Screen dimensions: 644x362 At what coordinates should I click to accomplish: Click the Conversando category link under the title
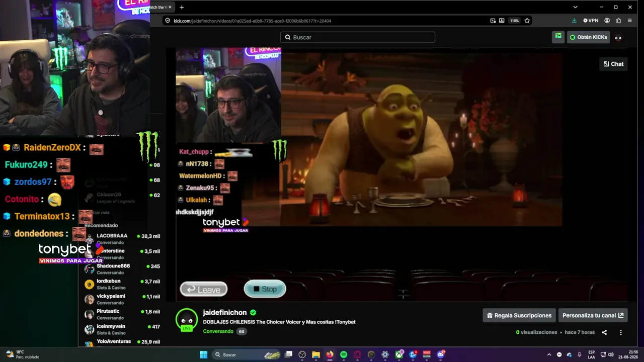point(218,331)
